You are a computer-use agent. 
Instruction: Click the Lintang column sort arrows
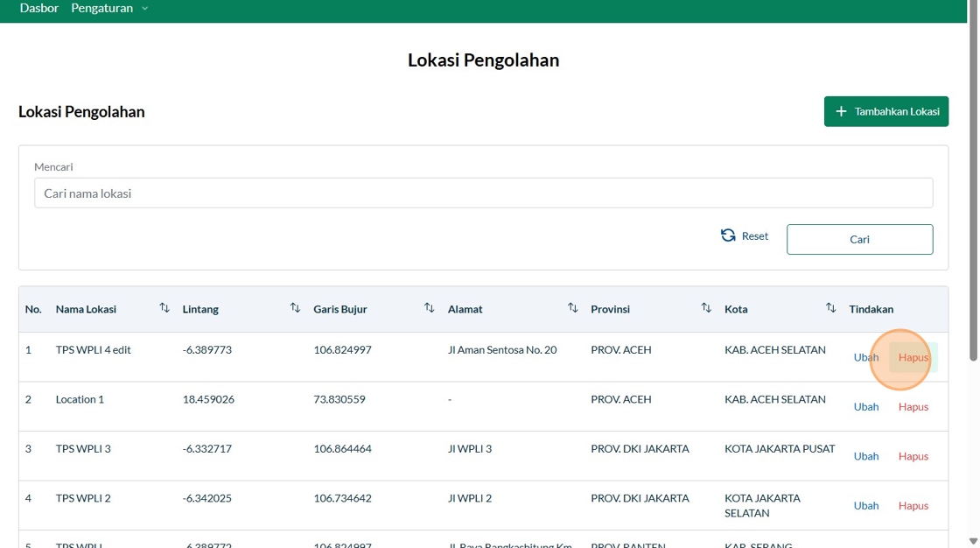(295, 308)
